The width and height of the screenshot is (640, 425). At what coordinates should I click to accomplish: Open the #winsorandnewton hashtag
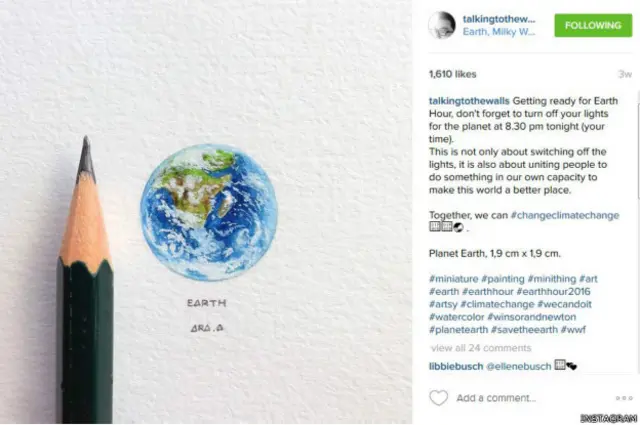point(531,317)
